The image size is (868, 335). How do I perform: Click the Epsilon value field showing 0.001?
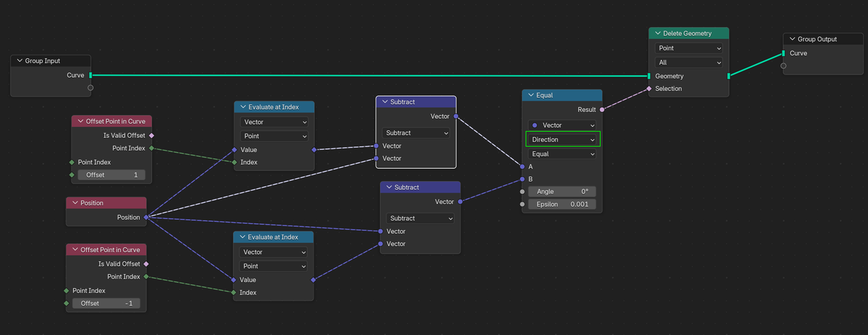[562, 204]
